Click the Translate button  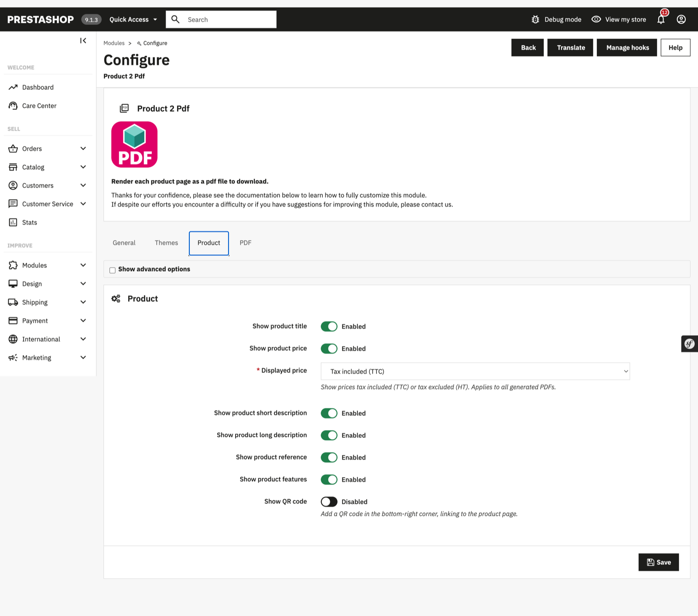pos(571,48)
